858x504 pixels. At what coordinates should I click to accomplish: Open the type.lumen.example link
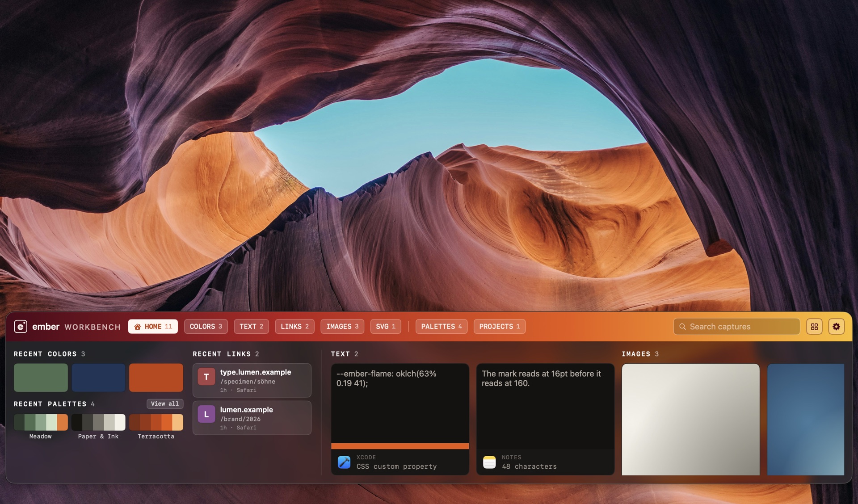click(x=252, y=380)
